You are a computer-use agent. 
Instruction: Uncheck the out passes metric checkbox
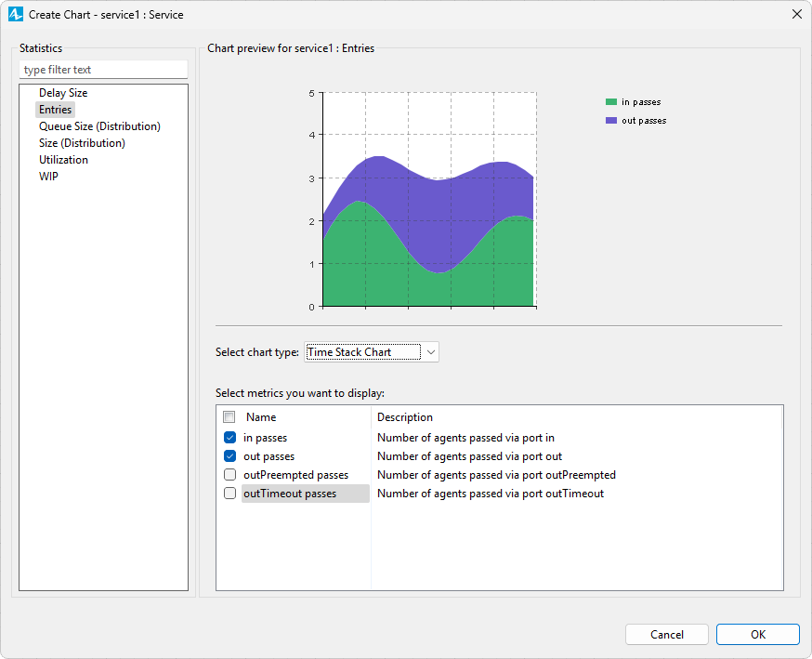pyautogui.click(x=229, y=456)
